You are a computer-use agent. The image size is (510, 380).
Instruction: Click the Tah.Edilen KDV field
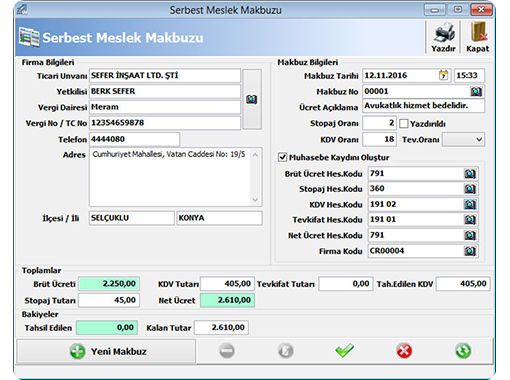tap(463, 284)
